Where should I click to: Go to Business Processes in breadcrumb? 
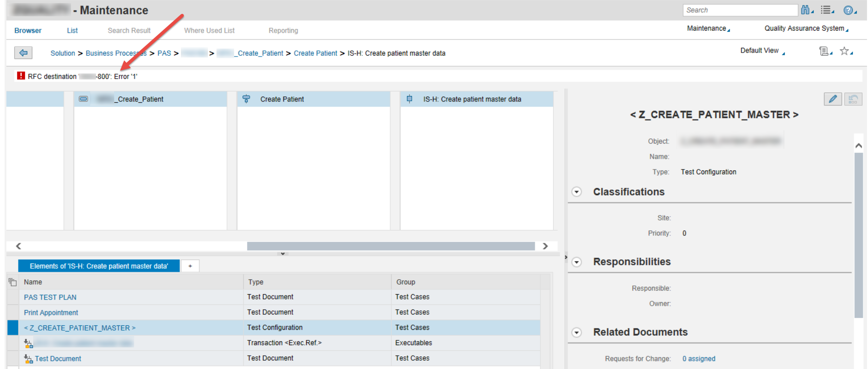point(116,53)
